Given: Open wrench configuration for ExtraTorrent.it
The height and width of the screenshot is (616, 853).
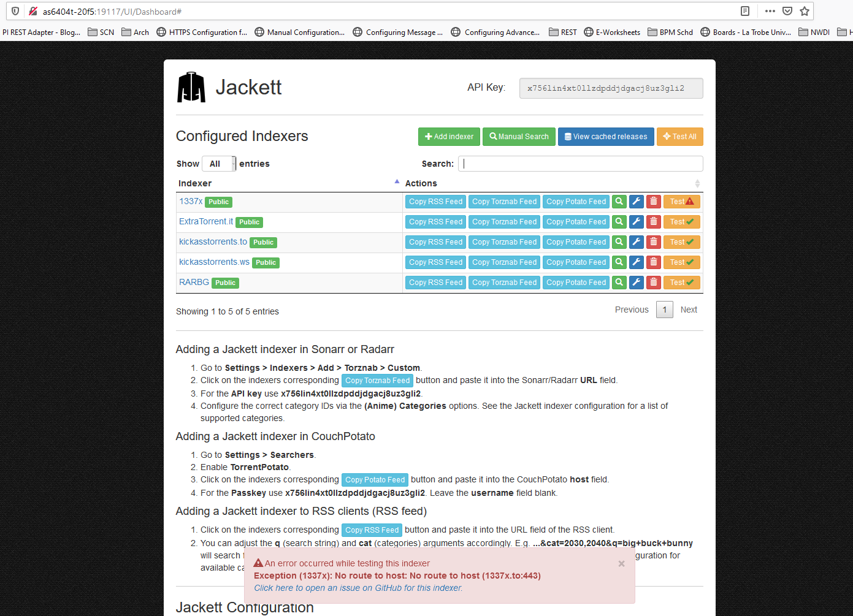Looking at the screenshot, I should tap(637, 222).
